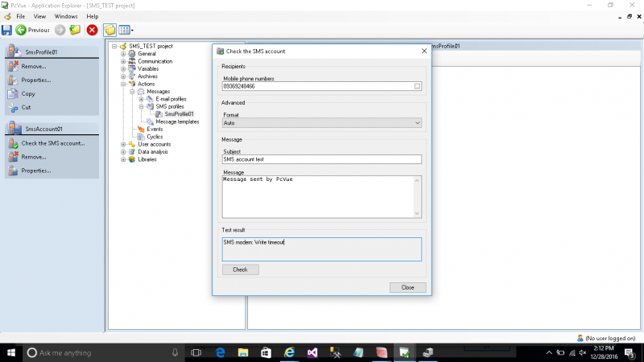Open File Explorer from the taskbar
Image resolution: width=644 pixels, height=362 pixels.
pyautogui.click(x=243, y=352)
